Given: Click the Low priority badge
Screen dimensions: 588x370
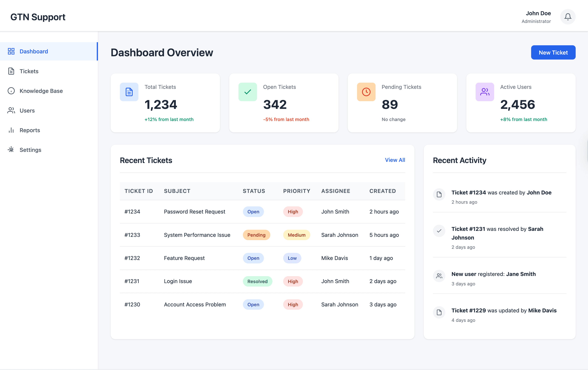Looking at the screenshot, I should coord(292,258).
